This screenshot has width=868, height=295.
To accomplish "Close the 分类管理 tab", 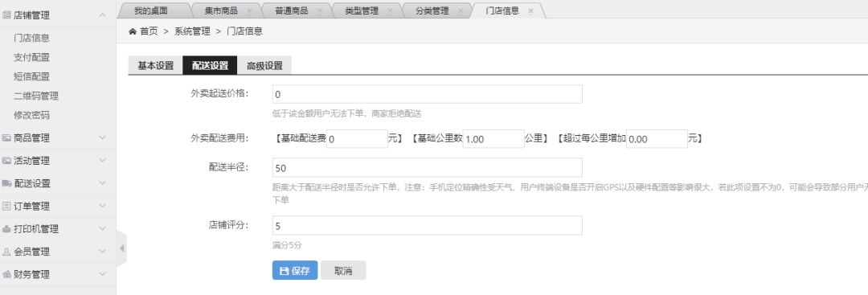I will (460, 10).
